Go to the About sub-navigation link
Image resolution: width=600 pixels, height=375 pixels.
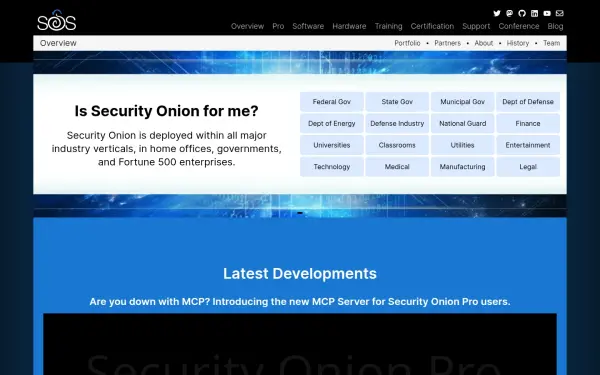484,43
